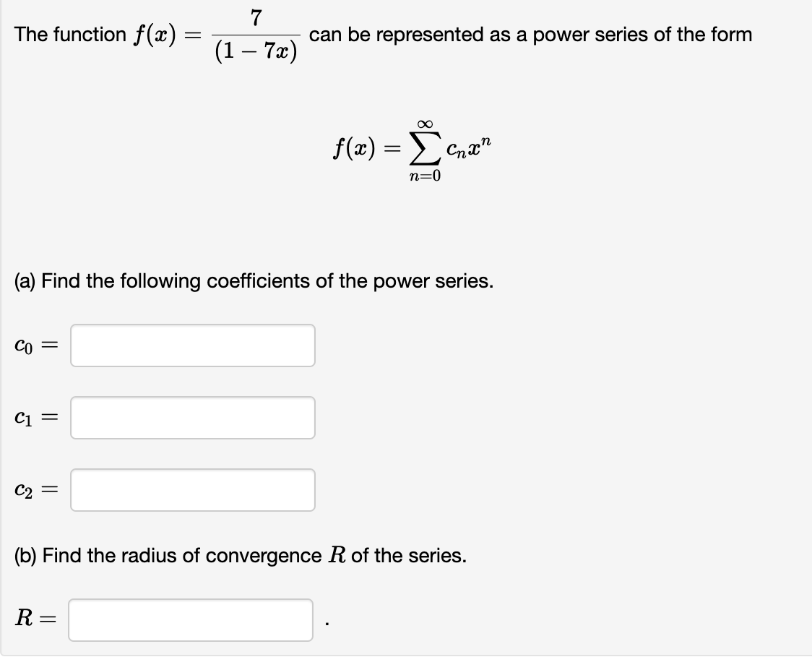Click inside the c₂ answer input field
Viewport: 812px width, 657px height.
[192, 490]
